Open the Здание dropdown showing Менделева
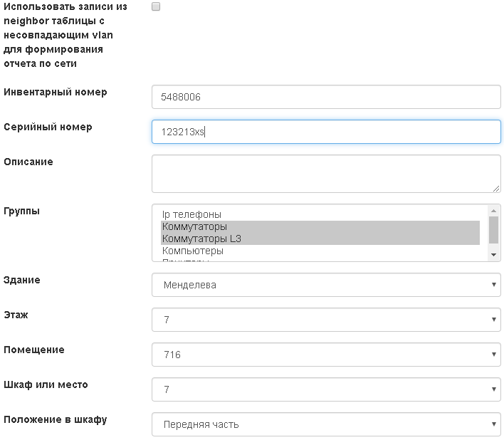 pyautogui.click(x=326, y=285)
